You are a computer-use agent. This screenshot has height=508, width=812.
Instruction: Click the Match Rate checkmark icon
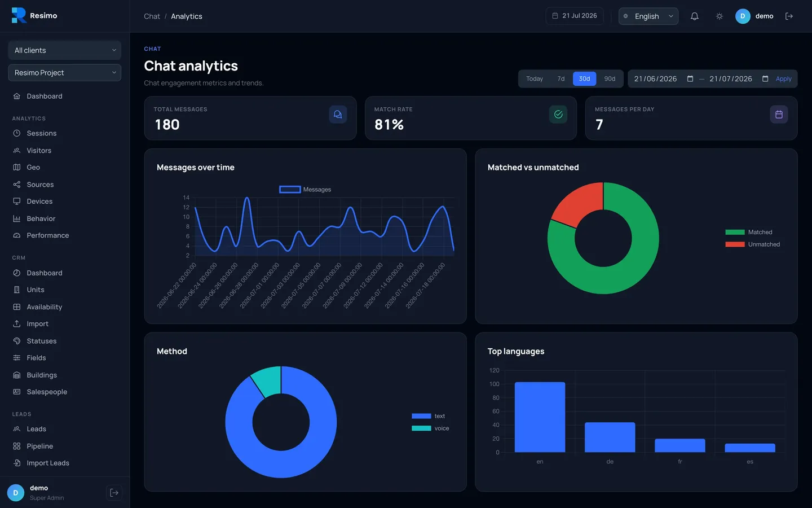(x=558, y=114)
